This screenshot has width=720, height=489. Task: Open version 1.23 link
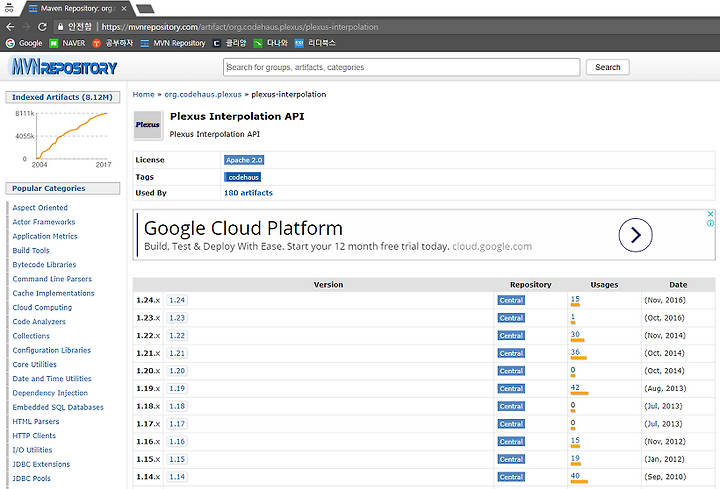click(x=177, y=318)
